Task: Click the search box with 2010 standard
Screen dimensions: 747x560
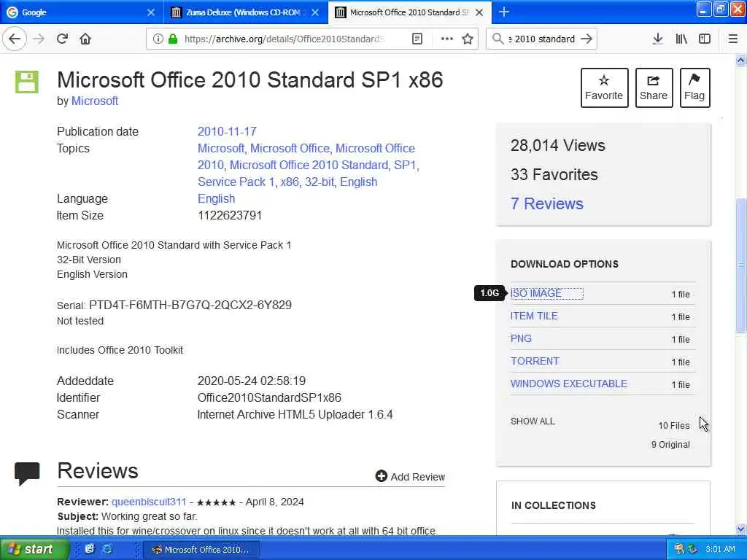Action: (542, 39)
